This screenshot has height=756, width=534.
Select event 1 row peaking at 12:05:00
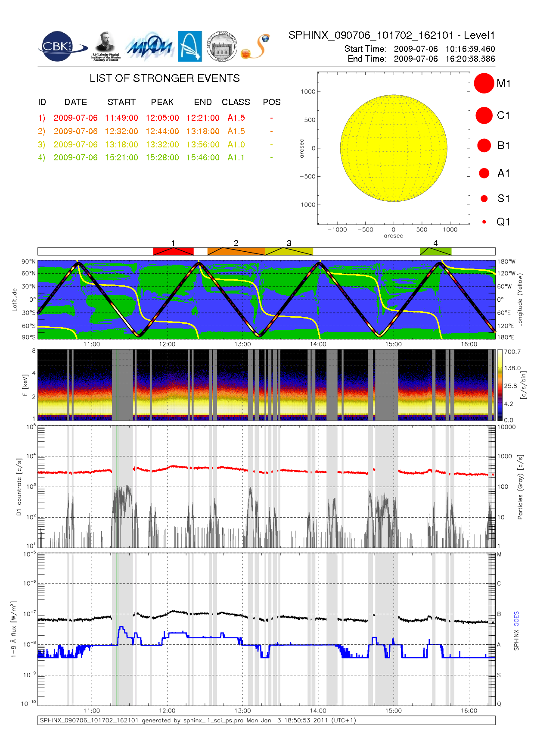162,118
